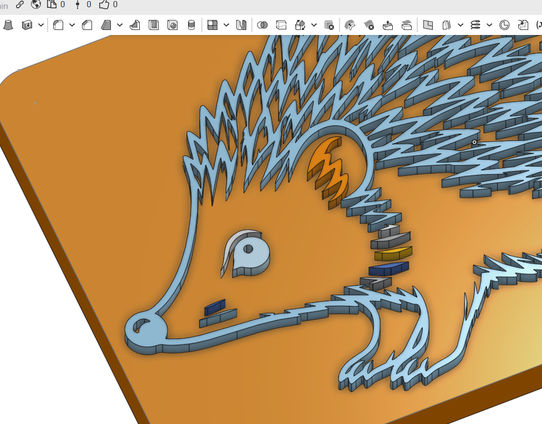Select the Modify fillet tool
This screenshot has height=424, width=542.
coord(350,25)
